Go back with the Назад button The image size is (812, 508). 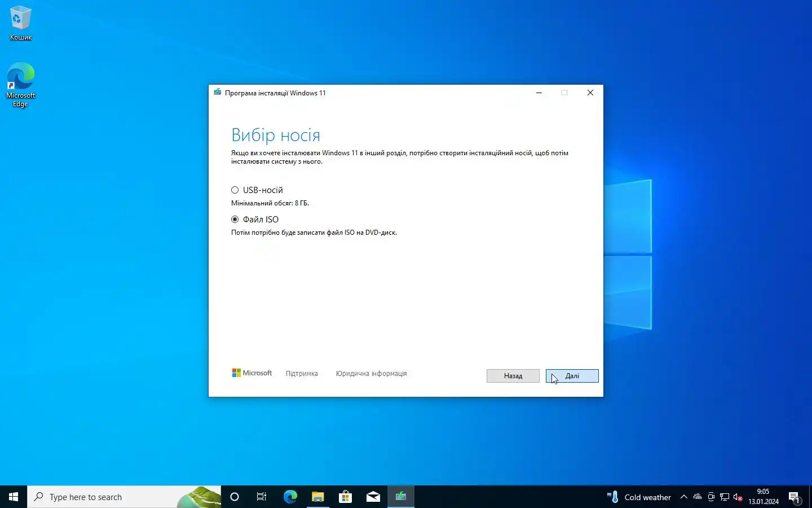tap(513, 376)
